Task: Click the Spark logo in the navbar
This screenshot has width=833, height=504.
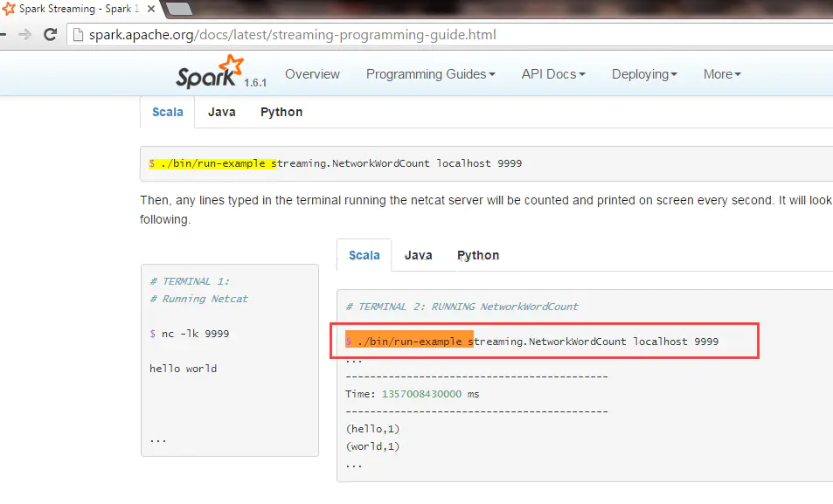Action: click(210, 73)
